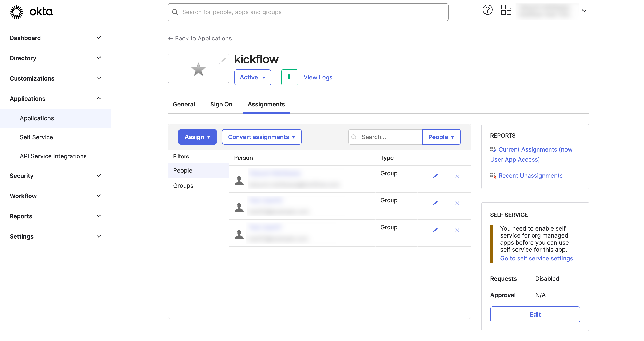This screenshot has height=341, width=644.
Task: Click the Okta sunburst logo
Action: point(16,12)
